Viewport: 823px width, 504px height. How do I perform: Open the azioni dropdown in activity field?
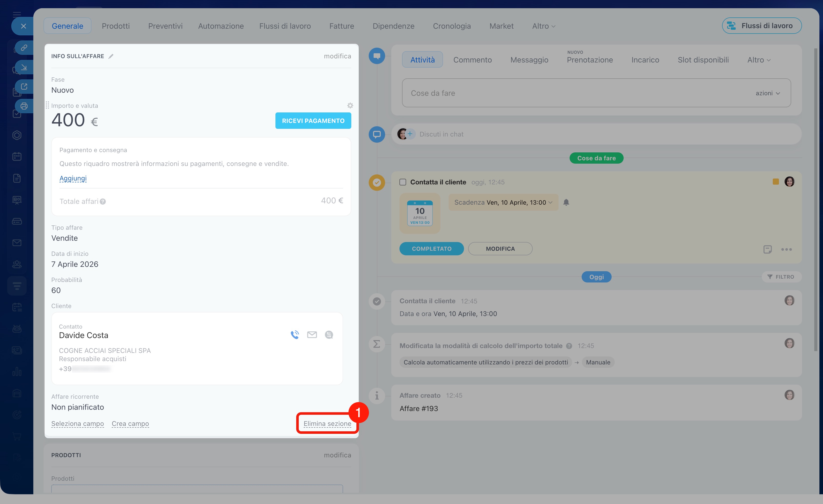[x=768, y=93]
